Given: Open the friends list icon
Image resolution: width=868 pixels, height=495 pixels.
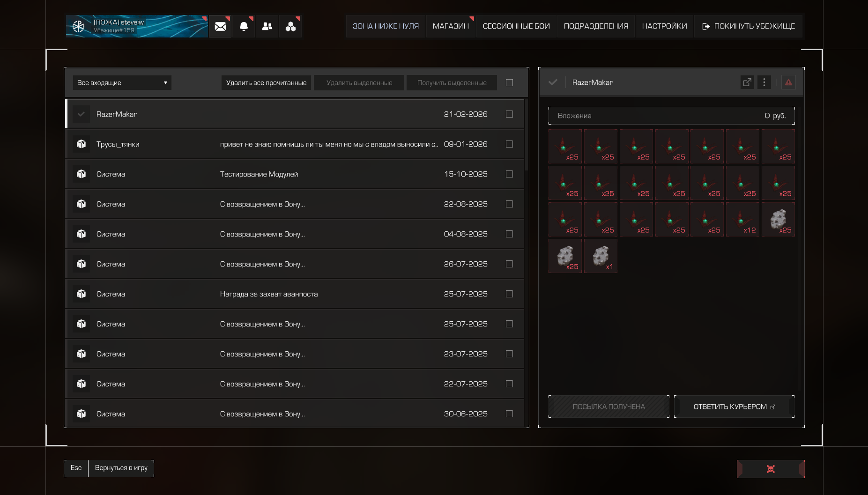Looking at the screenshot, I should [x=267, y=26].
